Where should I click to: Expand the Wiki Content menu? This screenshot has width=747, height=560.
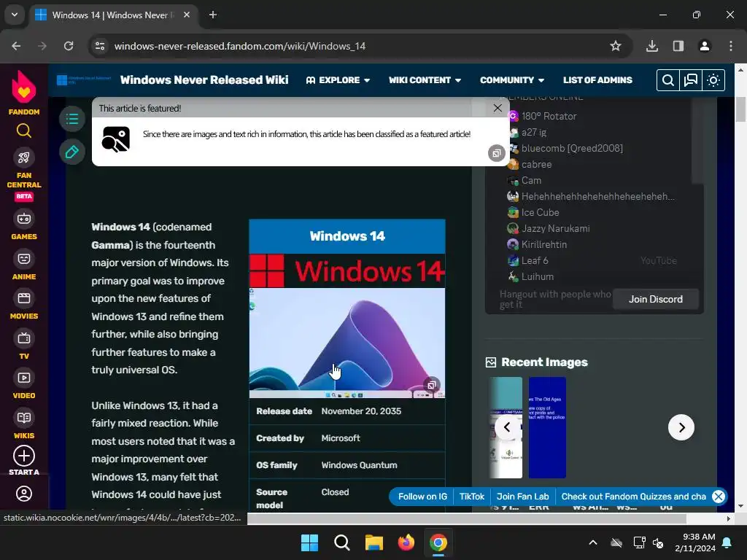pos(425,80)
